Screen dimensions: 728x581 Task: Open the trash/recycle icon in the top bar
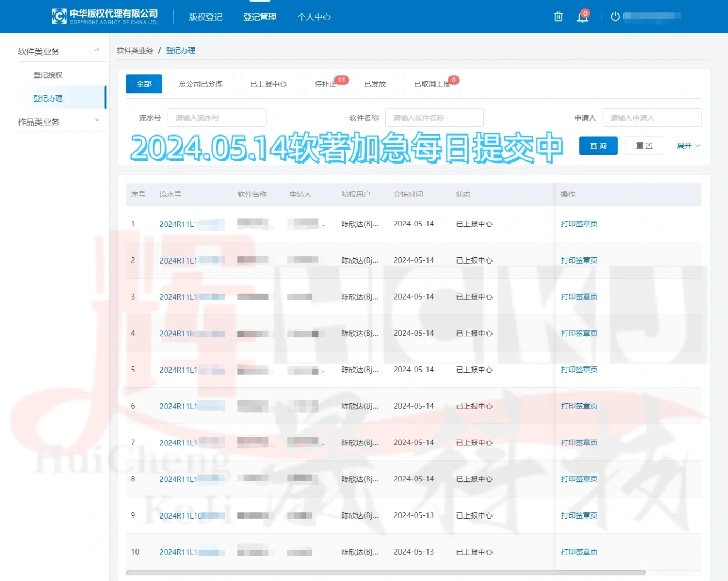(x=558, y=17)
